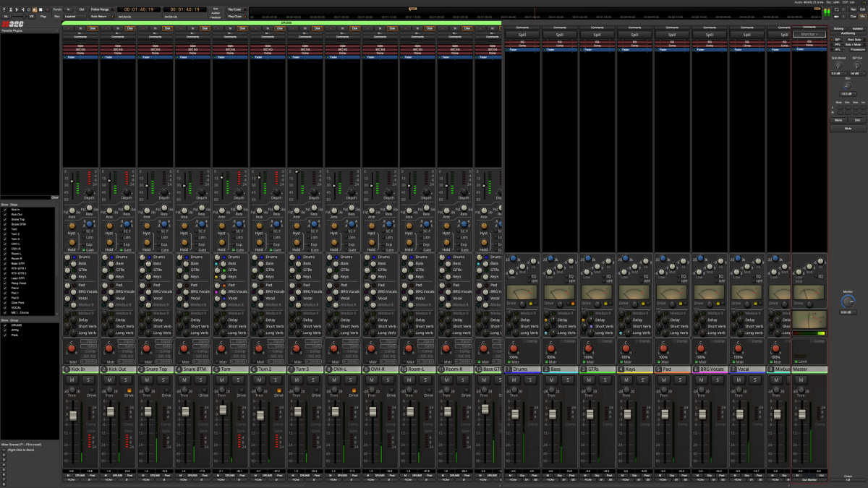Viewport: 868px width, 488px height.
Task: Open VCAs dropdown under Kick In strip
Action: tap(71, 480)
